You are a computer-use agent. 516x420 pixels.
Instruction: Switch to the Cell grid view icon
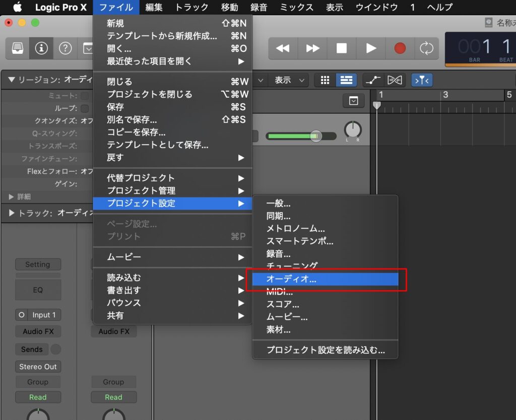point(325,80)
